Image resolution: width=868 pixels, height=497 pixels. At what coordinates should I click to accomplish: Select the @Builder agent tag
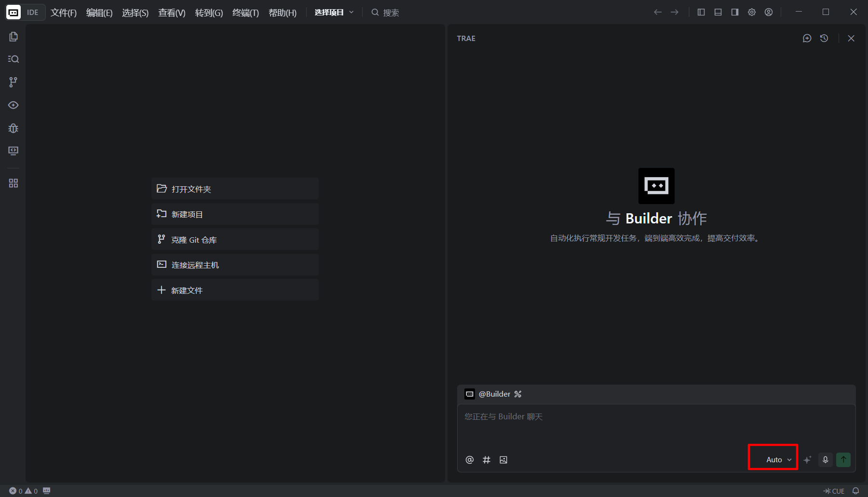click(488, 394)
